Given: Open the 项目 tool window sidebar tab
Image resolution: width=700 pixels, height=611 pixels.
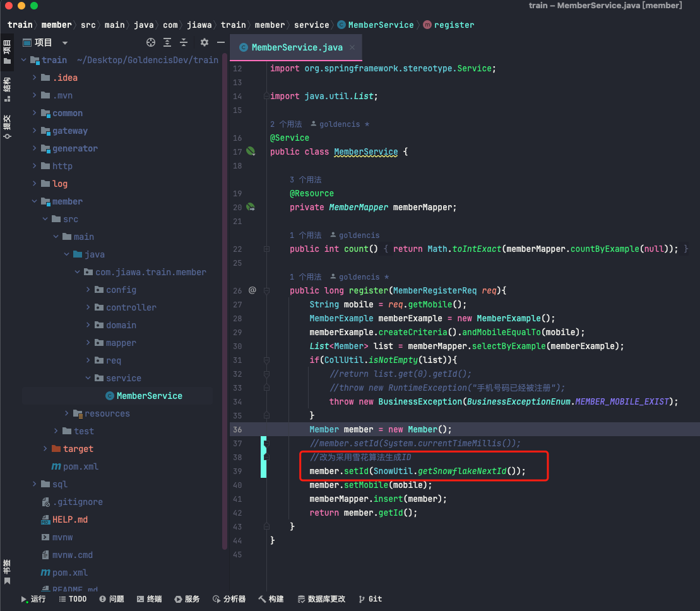Looking at the screenshot, I should point(7,51).
